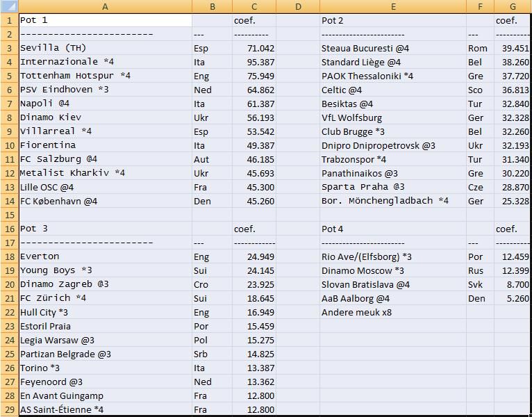Click cell 'Fiorentina'
Viewport: 532px width, 417px height.
tap(105, 146)
